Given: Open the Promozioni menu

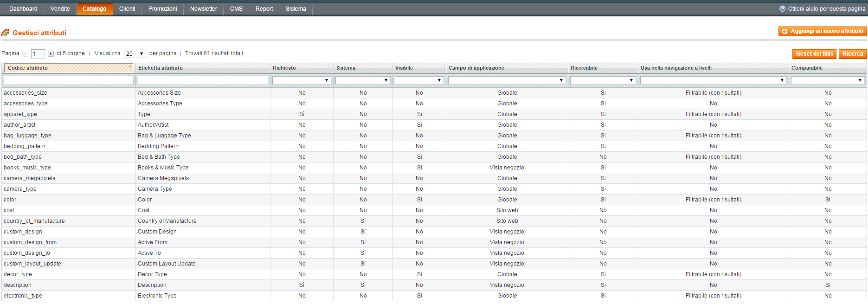Looking at the screenshot, I should [x=163, y=9].
